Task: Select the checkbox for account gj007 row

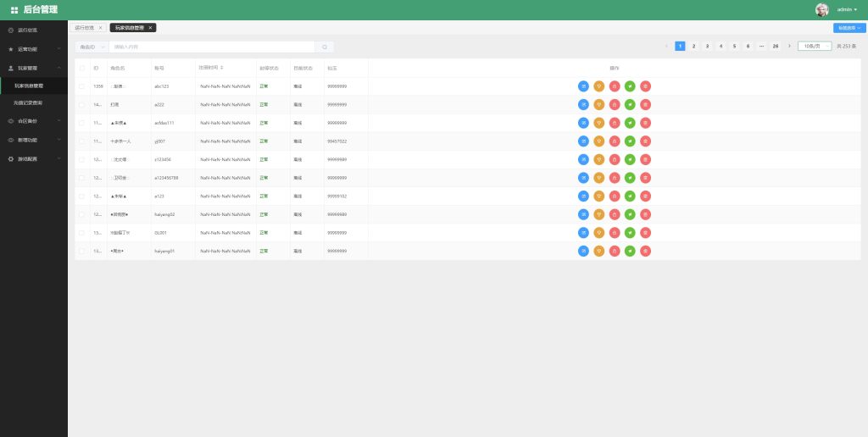Action: pos(82,141)
